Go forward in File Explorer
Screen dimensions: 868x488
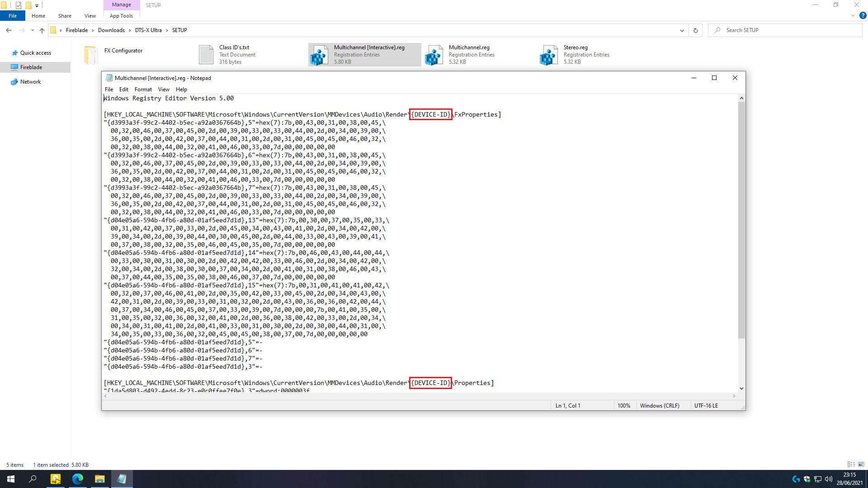pos(22,30)
